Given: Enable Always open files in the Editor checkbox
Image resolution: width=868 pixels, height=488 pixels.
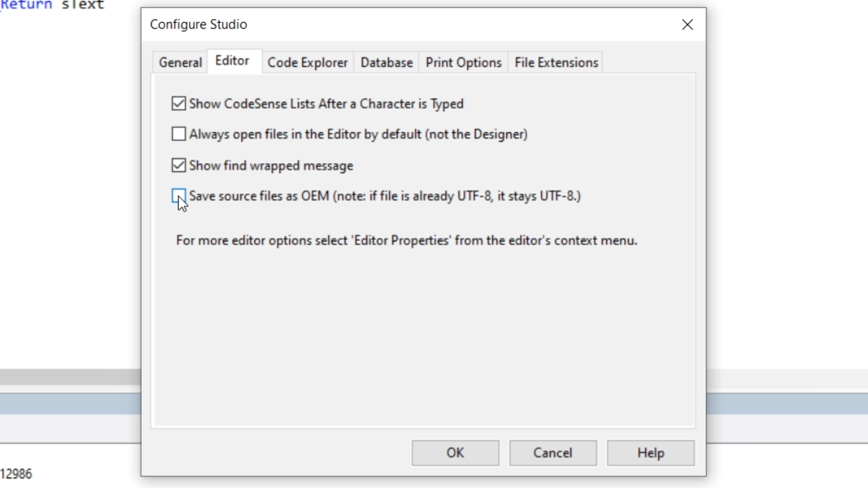Looking at the screenshot, I should [179, 134].
